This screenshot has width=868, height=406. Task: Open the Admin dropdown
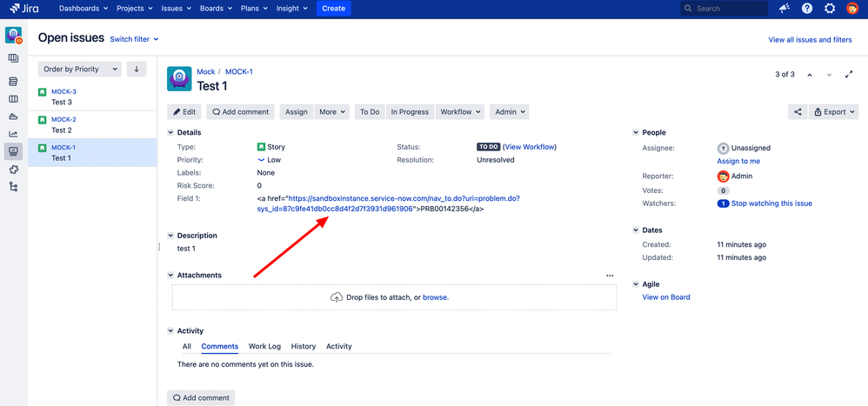click(510, 112)
